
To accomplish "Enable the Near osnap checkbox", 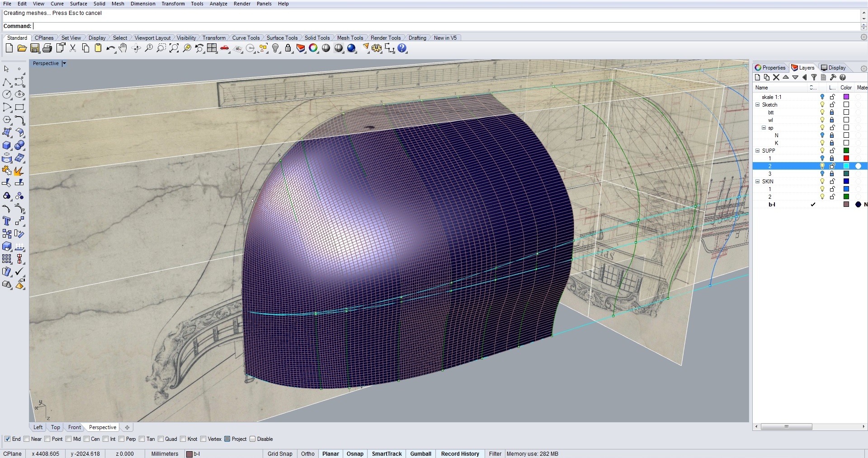I will [27, 439].
